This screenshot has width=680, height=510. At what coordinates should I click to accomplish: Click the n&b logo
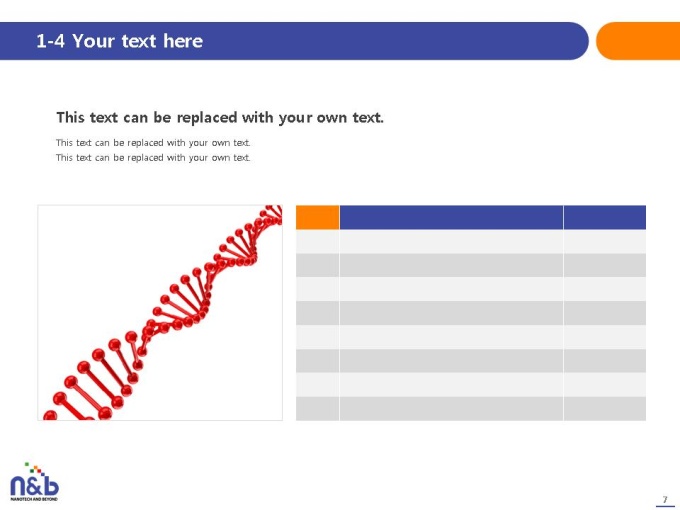click(x=34, y=482)
